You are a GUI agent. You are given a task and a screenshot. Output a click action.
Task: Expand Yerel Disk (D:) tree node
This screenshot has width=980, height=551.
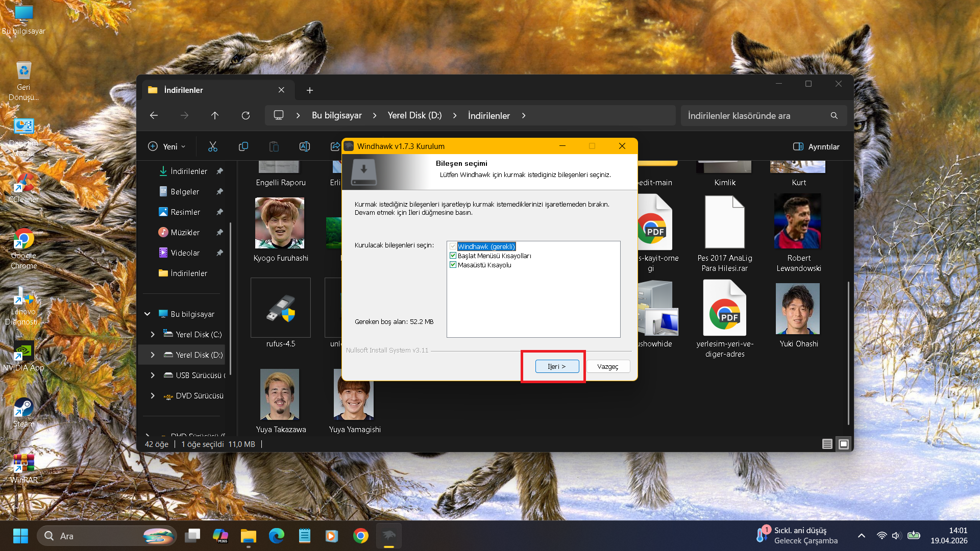[153, 355]
